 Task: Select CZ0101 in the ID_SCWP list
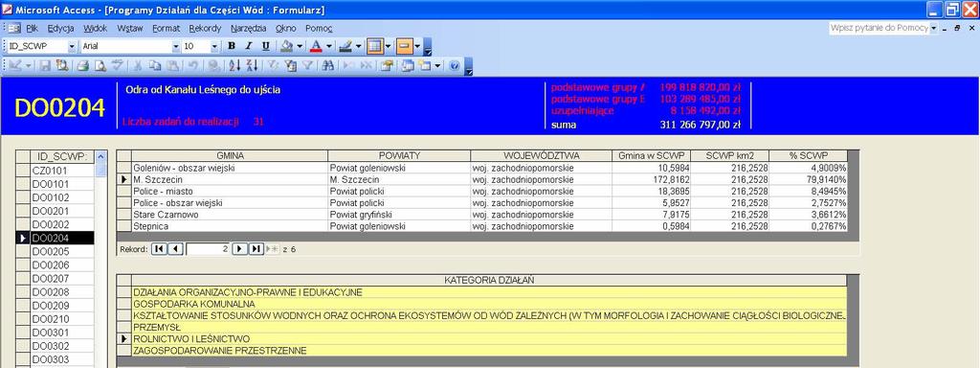tap(62, 171)
